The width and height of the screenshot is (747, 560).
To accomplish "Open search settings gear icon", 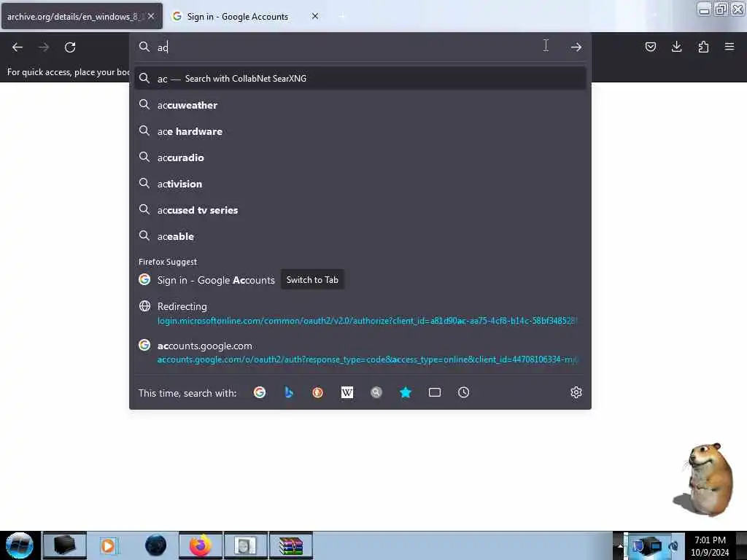I will (x=576, y=392).
